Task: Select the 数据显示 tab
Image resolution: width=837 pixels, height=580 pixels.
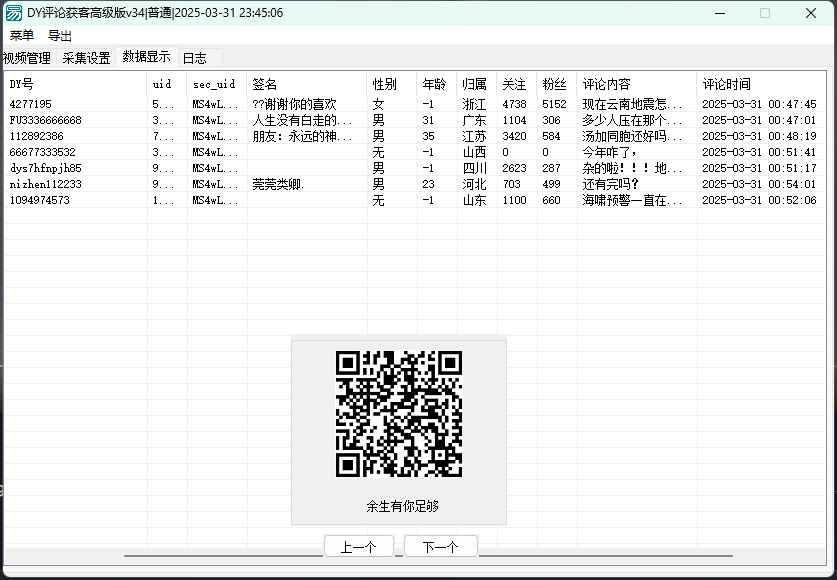Action: click(x=146, y=56)
